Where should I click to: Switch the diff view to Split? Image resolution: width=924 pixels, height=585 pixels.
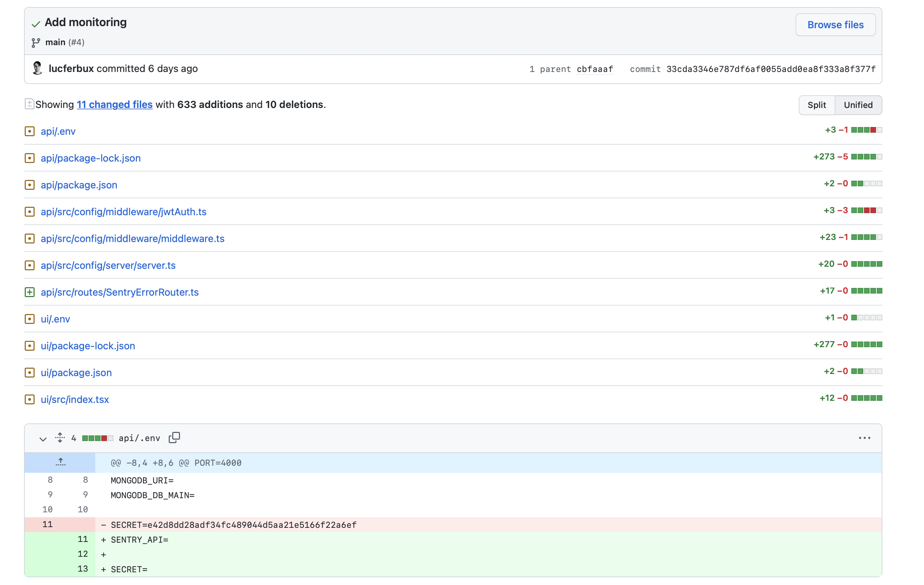click(x=817, y=105)
